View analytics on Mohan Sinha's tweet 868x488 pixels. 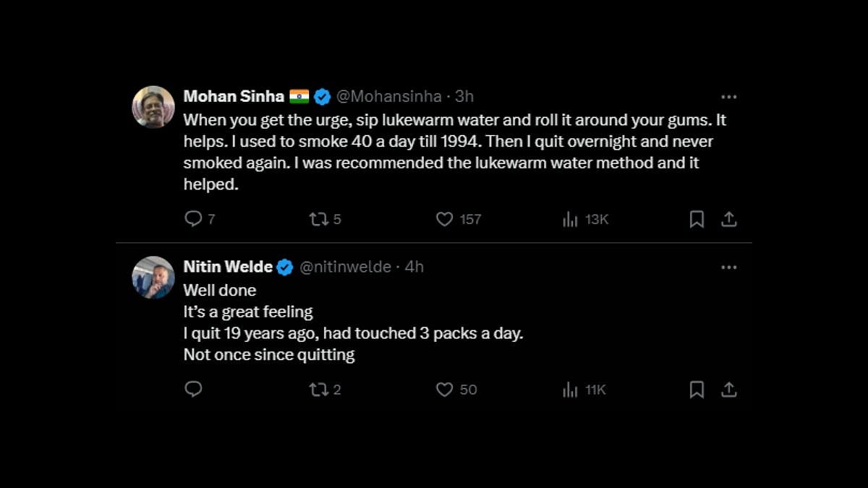coord(570,219)
